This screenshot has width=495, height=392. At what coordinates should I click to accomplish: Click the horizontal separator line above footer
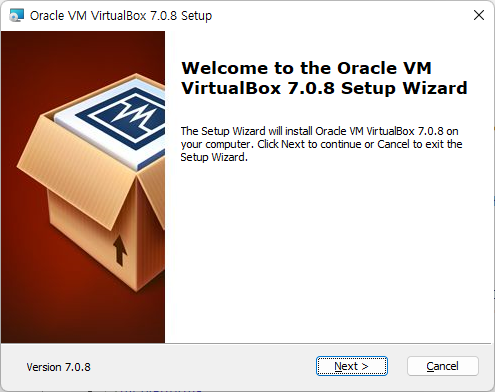coord(246,343)
